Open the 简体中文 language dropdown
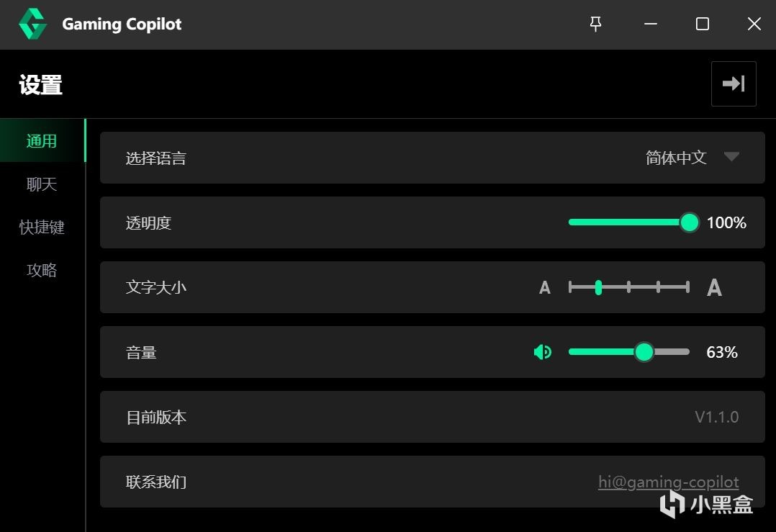 (x=676, y=158)
